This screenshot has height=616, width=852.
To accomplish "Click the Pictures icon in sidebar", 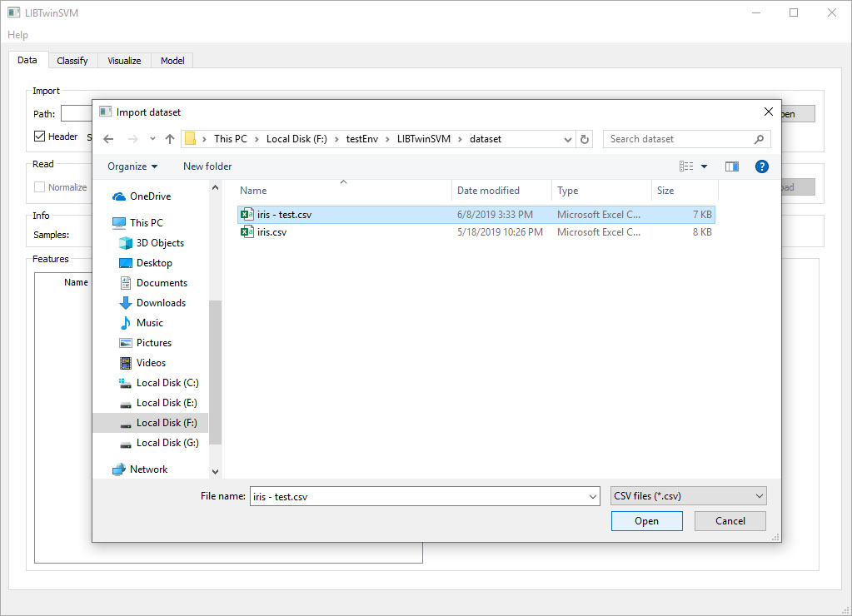I will [x=126, y=343].
